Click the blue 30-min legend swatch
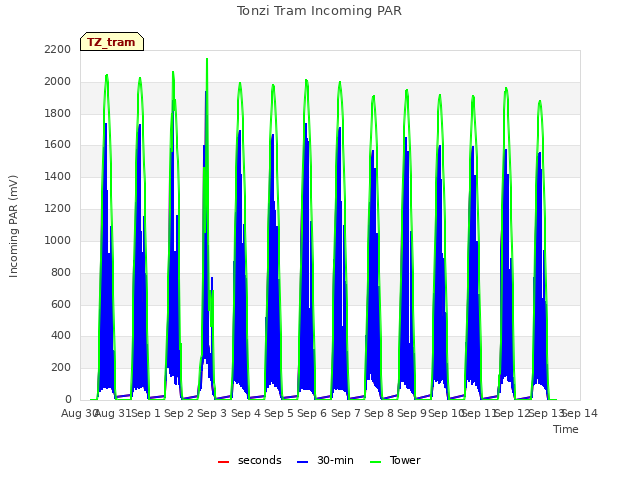Screen dimensions: 640x480 point(302,462)
